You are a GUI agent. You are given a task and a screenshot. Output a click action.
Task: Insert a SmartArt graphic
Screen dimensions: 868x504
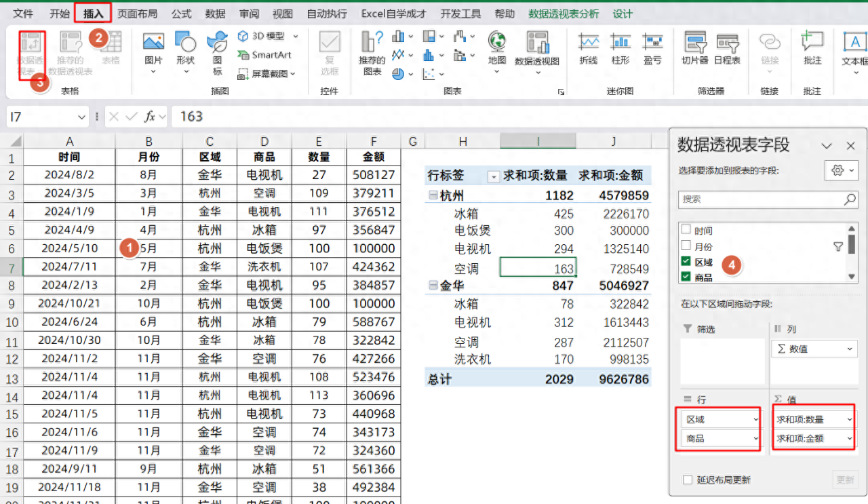(264, 55)
